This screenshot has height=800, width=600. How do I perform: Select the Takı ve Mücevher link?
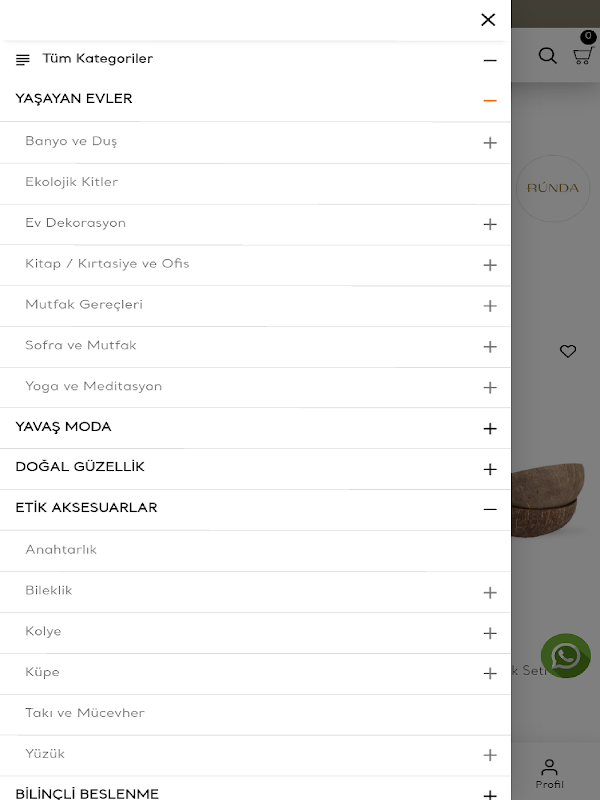(x=85, y=713)
